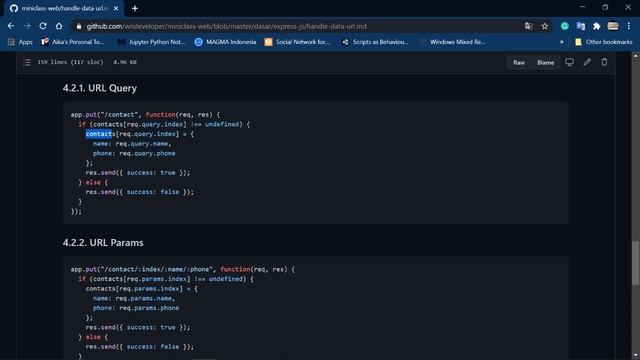Open the Blame view
The width and height of the screenshot is (640, 360).
tap(545, 62)
